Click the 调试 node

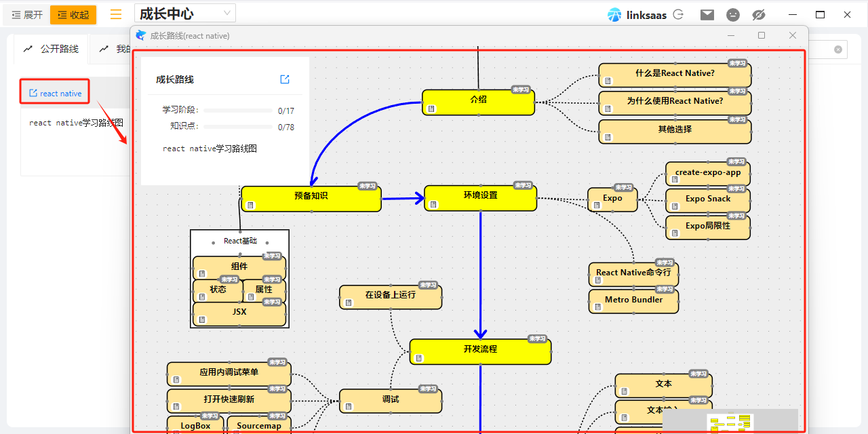click(x=391, y=401)
